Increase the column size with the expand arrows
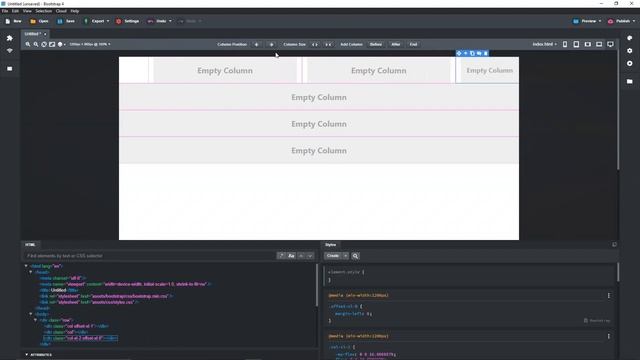Screen dimensions: 640x360 coord(315,44)
